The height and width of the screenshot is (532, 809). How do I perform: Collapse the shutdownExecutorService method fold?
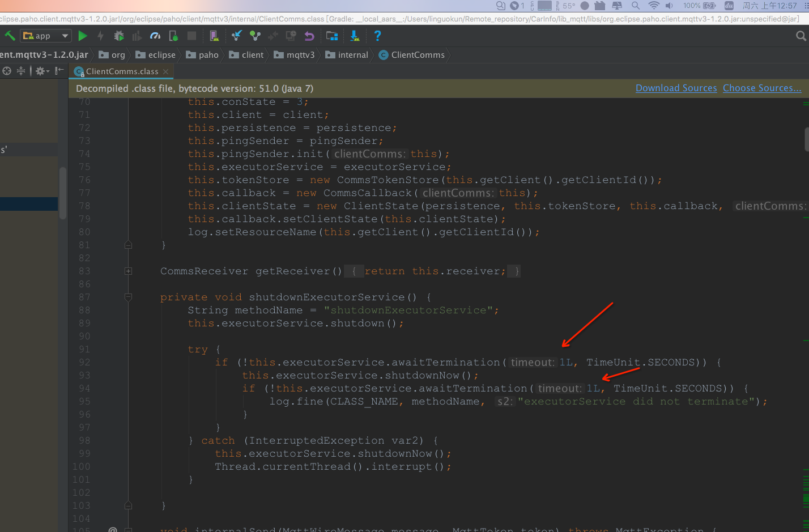click(128, 297)
